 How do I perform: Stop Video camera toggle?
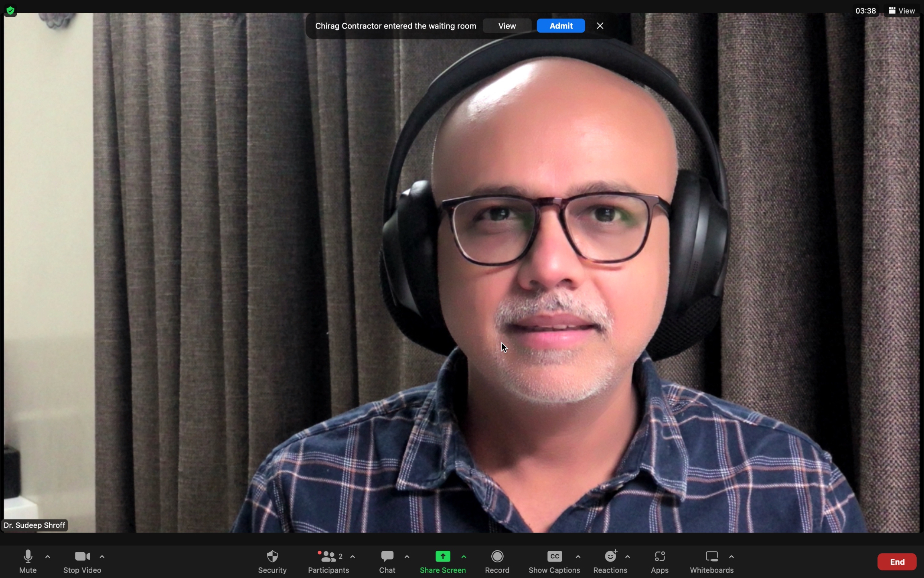82,561
